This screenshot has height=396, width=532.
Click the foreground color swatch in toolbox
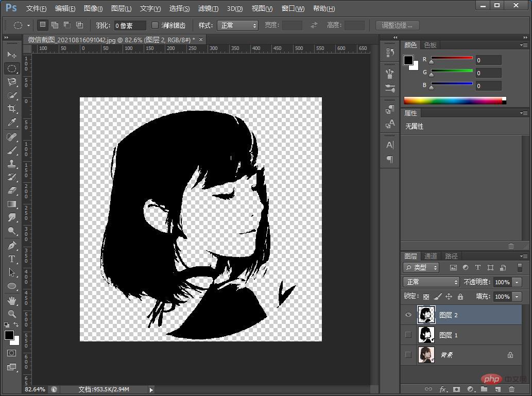[9, 335]
